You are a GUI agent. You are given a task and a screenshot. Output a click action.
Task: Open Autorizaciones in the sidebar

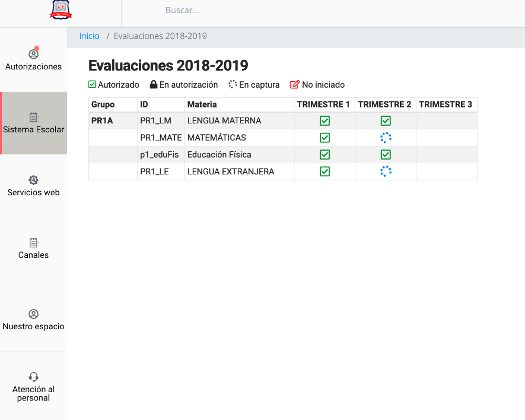34,60
